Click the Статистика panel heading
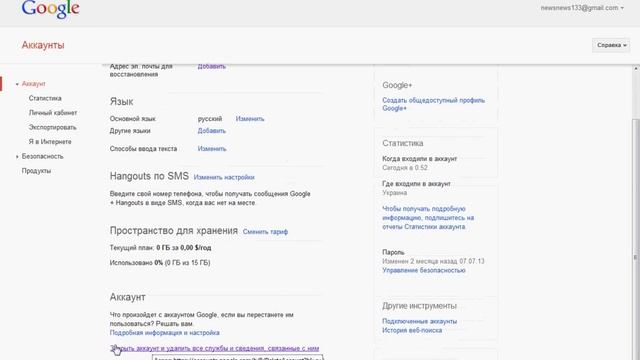The width and height of the screenshot is (640, 360). [402, 144]
